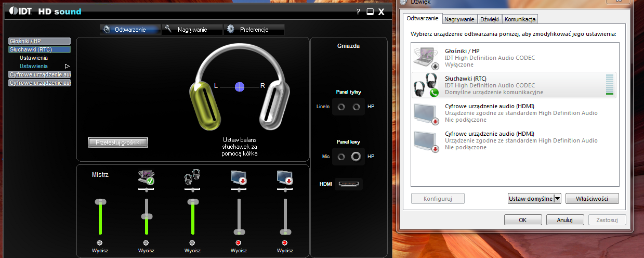Click the Ustaw domyślne button
The width and height of the screenshot is (644, 258).
tap(530, 199)
